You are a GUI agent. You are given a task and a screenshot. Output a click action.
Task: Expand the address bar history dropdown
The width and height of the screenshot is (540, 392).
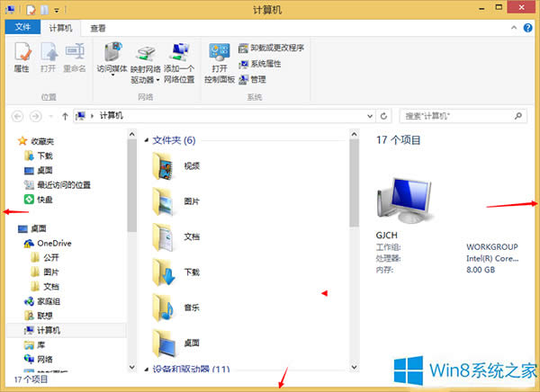point(370,116)
